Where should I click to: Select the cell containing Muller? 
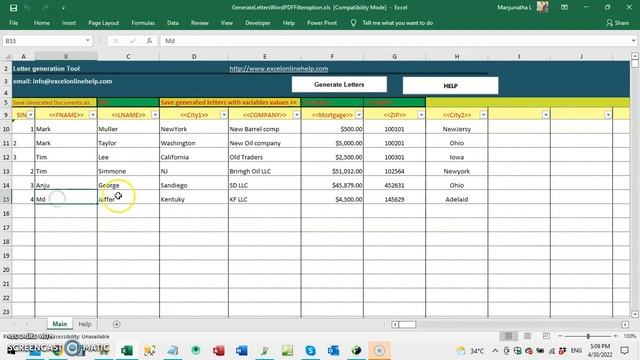(x=128, y=129)
